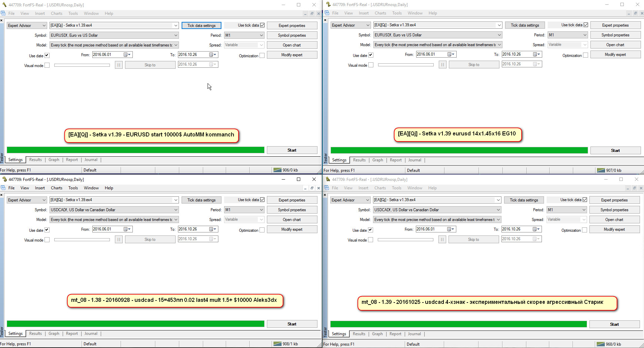
Task: Toggle Use tick data in top-left tester
Action: 262,25
